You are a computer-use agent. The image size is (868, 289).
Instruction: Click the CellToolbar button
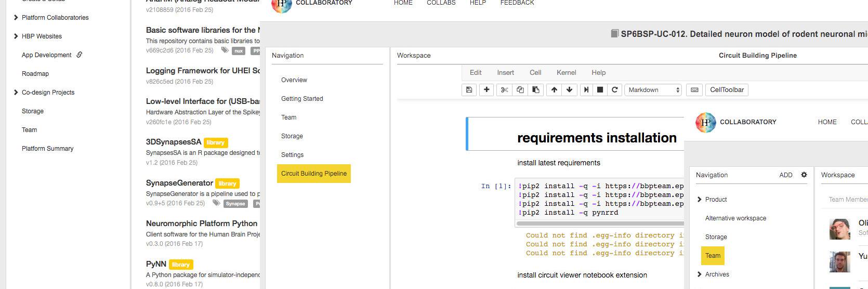[x=727, y=90]
